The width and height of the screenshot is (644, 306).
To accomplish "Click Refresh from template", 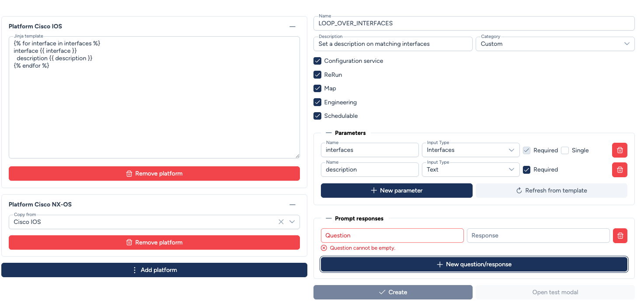I will [551, 191].
